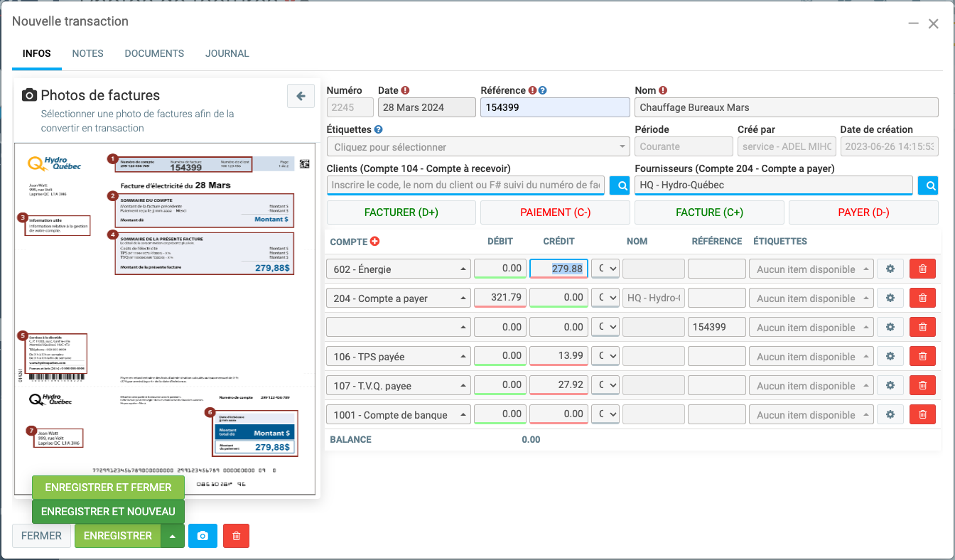Click the help icon next to Étiquettes
The image size is (955, 560).
pyautogui.click(x=378, y=130)
